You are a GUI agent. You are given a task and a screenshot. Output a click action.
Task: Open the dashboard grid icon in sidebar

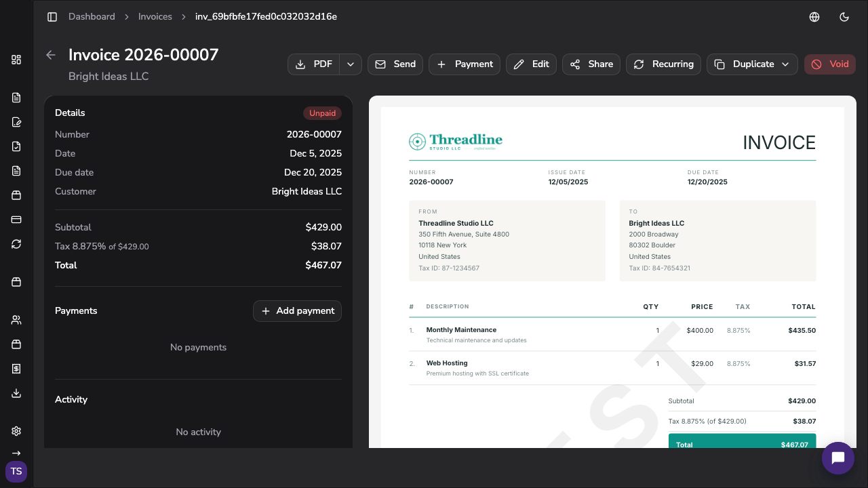point(16,60)
